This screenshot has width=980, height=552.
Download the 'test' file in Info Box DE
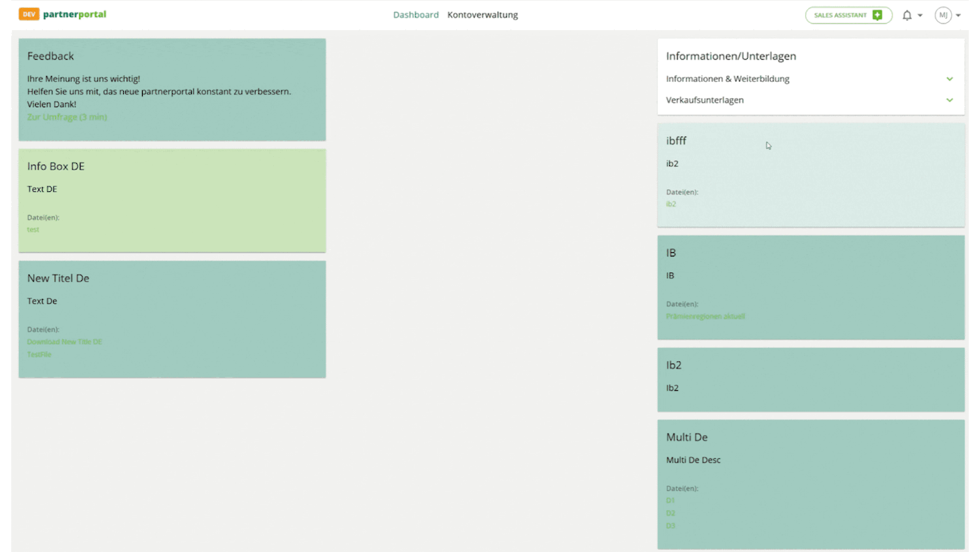pyautogui.click(x=33, y=230)
